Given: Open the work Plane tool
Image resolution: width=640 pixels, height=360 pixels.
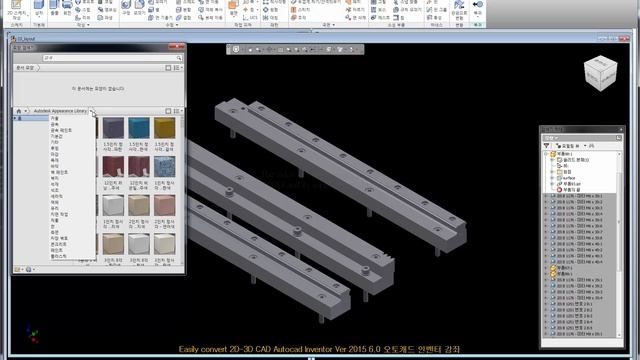Looking at the screenshot, I should (x=233, y=9).
